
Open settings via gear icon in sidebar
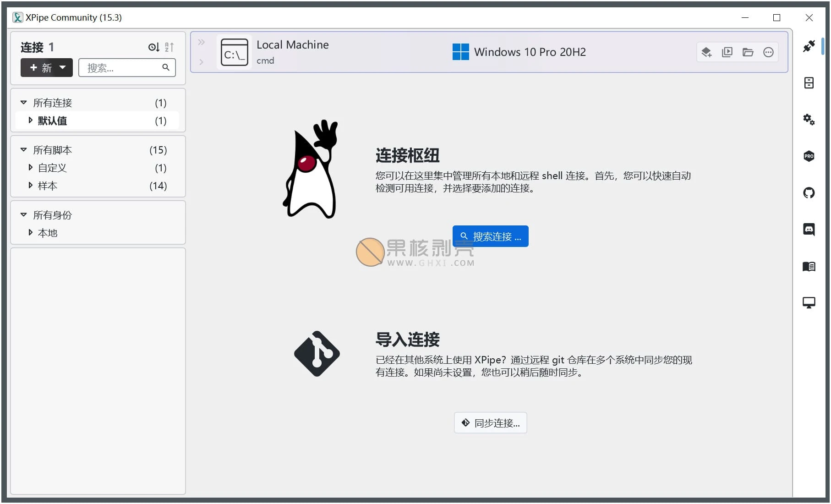809,120
